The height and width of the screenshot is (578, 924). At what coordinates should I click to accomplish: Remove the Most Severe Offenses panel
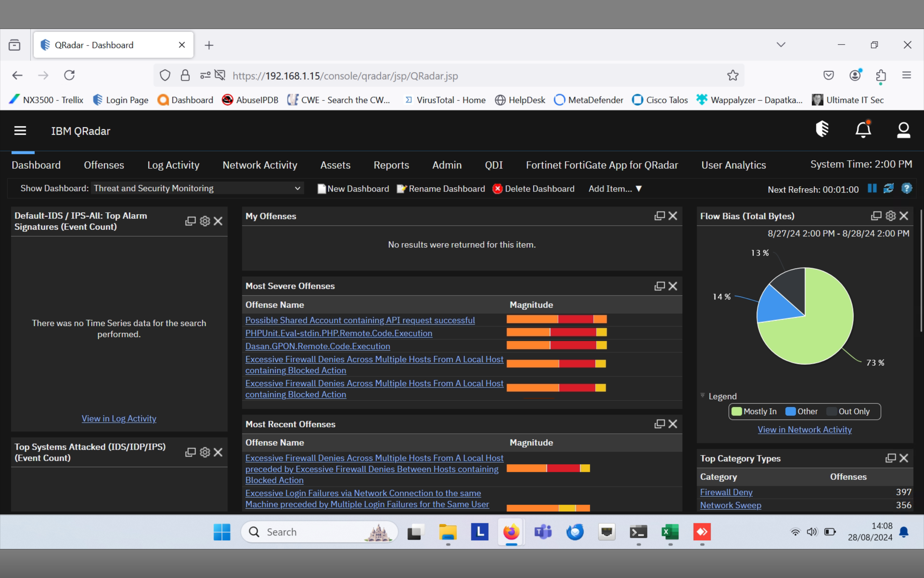(x=673, y=286)
